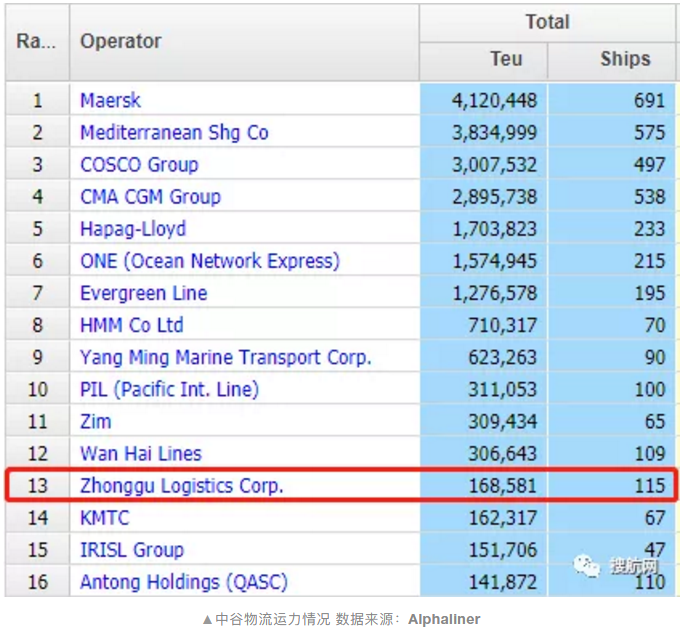The width and height of the screenshot is (682, 630).
Task: Select Yang Ming Marine Transport Corp.
Action: tap(226, 357)
